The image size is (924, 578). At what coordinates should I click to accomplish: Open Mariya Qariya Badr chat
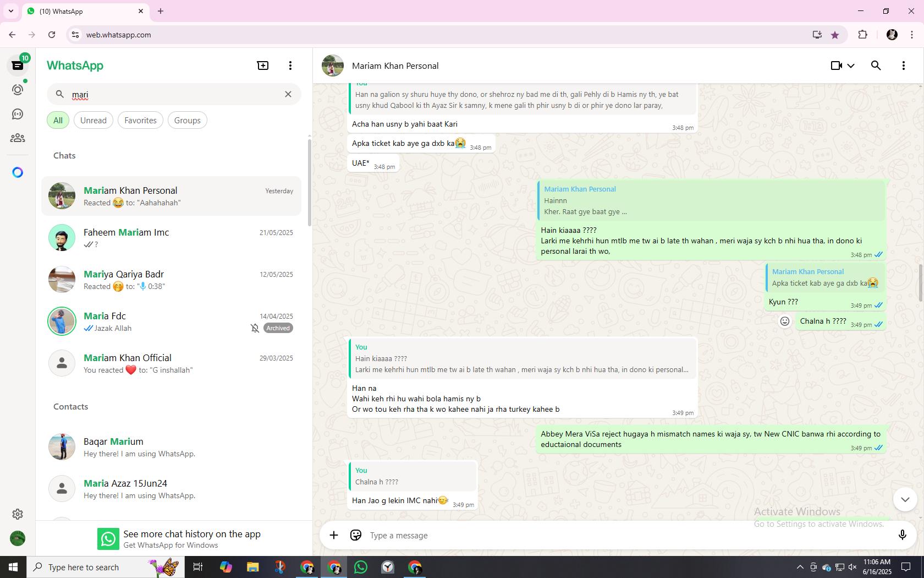coord(172,280)
